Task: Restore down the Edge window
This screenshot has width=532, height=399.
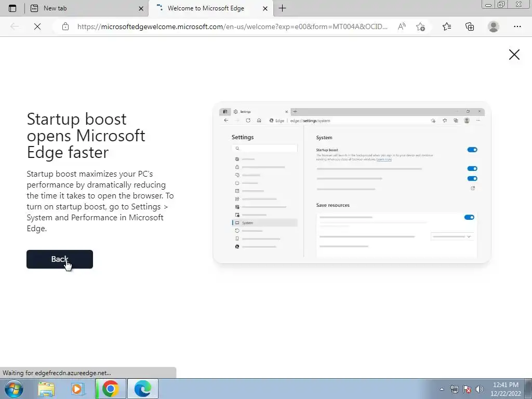Action: [x=501, y=5]
